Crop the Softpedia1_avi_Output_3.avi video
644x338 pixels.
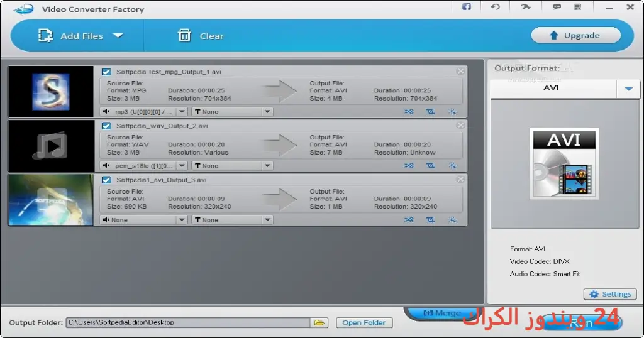pyautogui.click(x=430, y=220)
